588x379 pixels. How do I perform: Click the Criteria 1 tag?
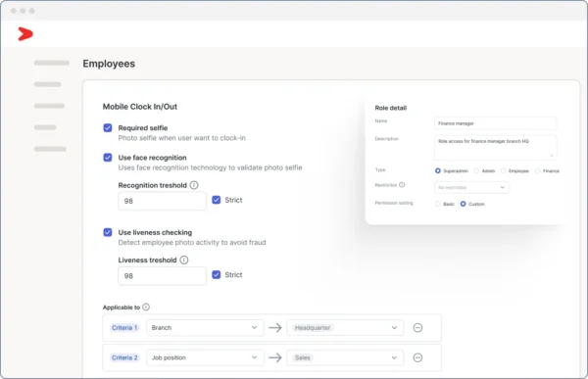pyautogui.click(x=124, y=328)
